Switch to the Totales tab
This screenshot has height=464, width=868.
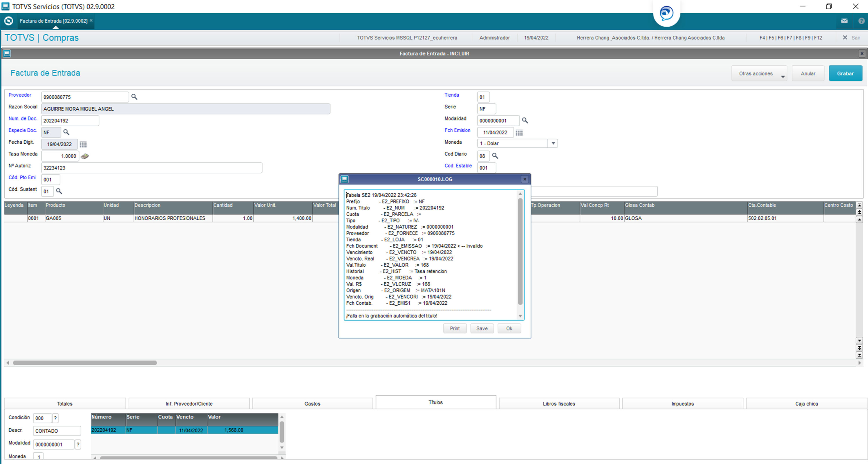pyautogui.click(x=65, y=404)
